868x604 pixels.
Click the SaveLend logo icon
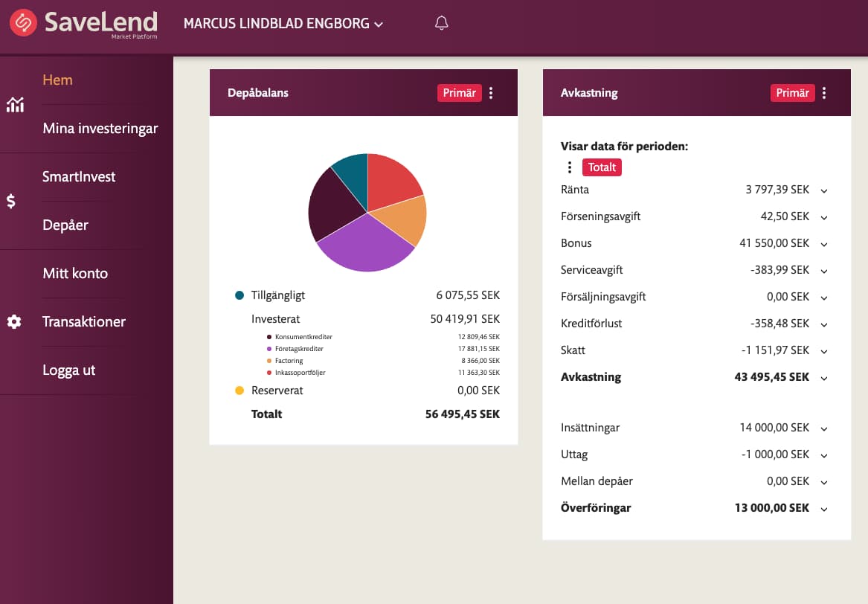click(23, 23)
